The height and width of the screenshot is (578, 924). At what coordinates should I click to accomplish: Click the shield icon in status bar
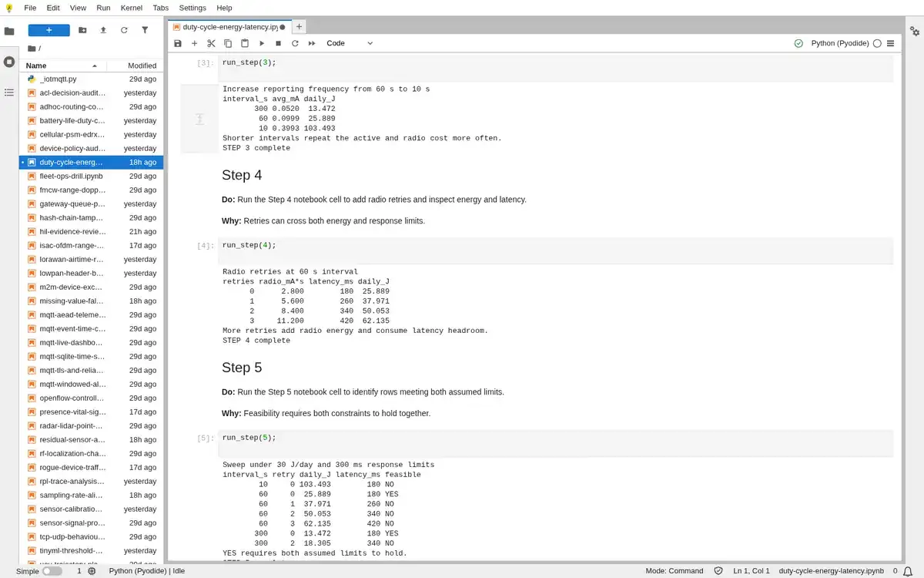718,571
